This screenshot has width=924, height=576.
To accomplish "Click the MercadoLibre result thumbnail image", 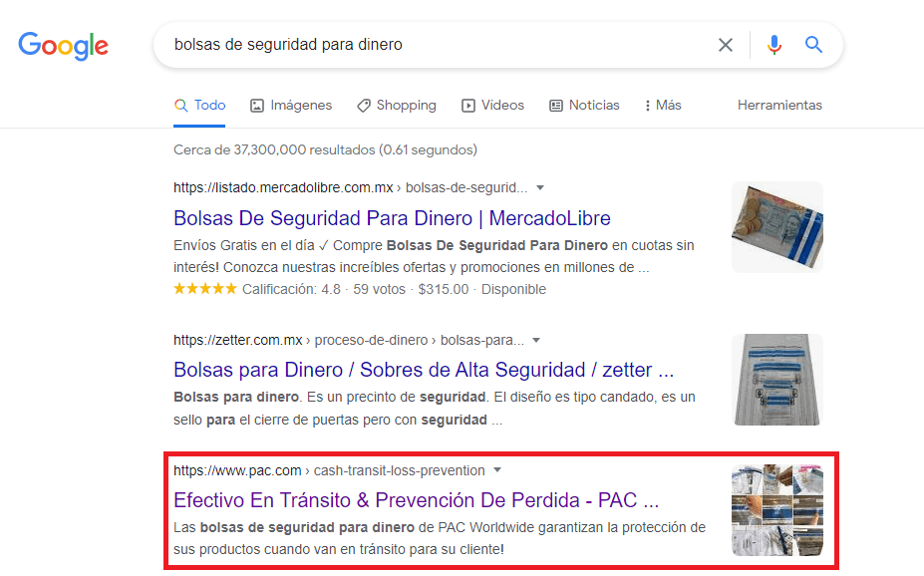I will click(776, 227).
